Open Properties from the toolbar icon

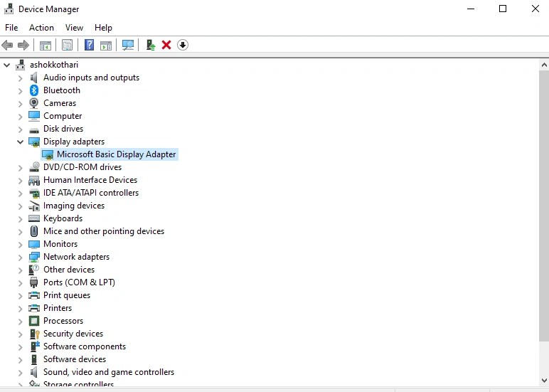67,45
